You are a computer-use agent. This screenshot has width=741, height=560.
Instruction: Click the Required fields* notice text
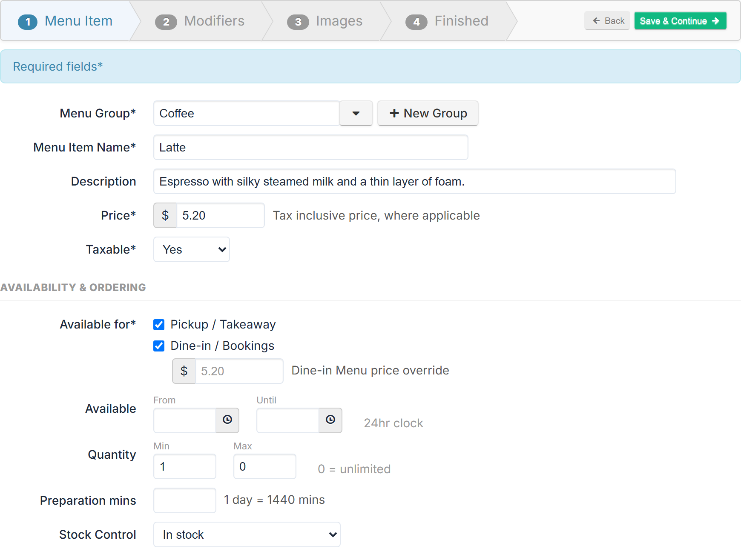click(x=58, y=66)
